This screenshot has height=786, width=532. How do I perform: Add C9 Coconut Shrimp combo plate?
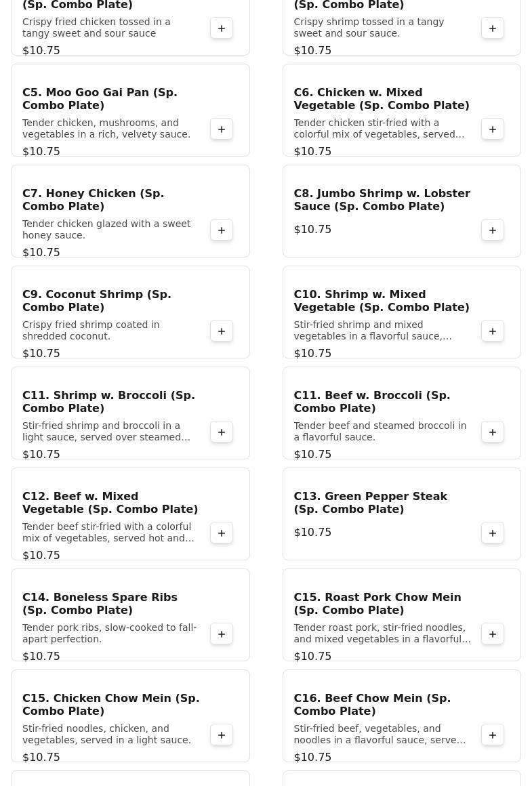(222, 331)
